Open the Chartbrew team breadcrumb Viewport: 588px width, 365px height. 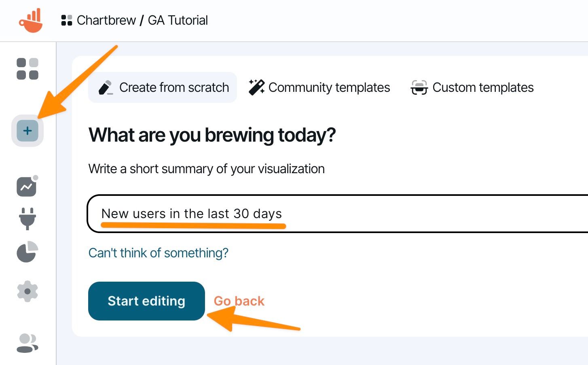(x=106, y=20)
